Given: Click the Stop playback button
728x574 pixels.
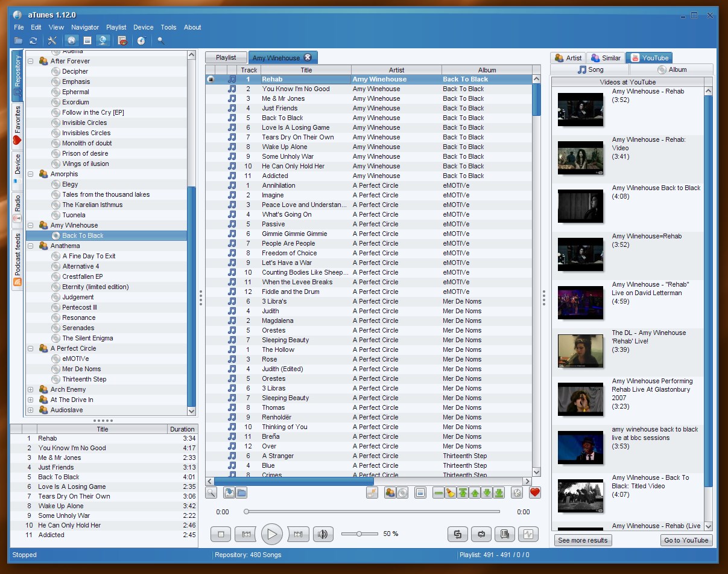Looking at the screenshot, I should coord(221,534).
